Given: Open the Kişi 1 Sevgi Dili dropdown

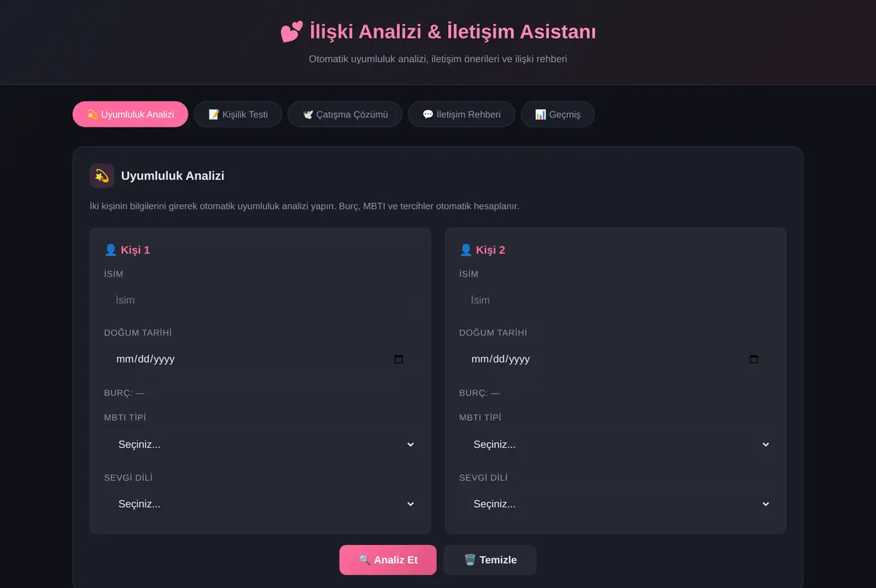Looking at the screenshot, I should [x=260, y=504].
